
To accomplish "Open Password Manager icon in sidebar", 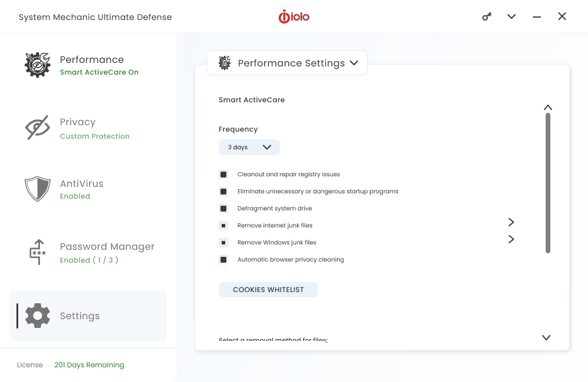I will (38, 252).
